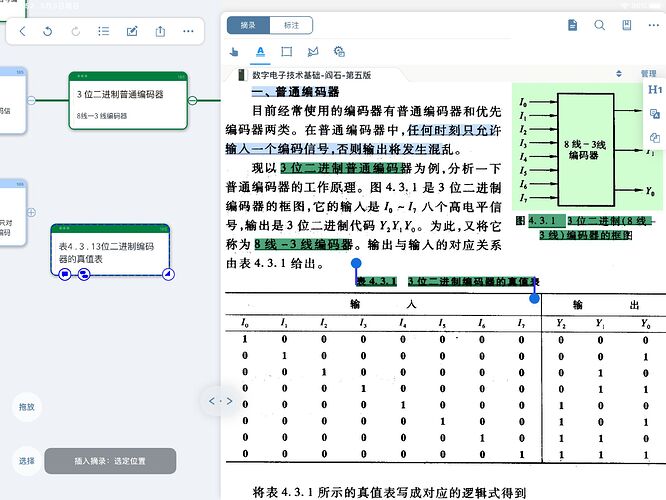The height and width of the screenshot is (500, 666).
Task: Expand the plus circle on lower-left node
Action: (31, 212)
